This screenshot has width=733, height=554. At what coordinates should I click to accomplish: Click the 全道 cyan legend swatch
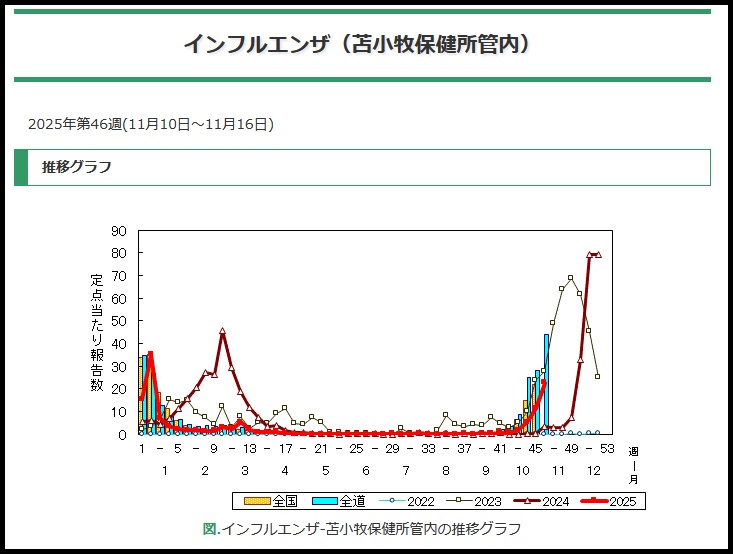[325, 501]
